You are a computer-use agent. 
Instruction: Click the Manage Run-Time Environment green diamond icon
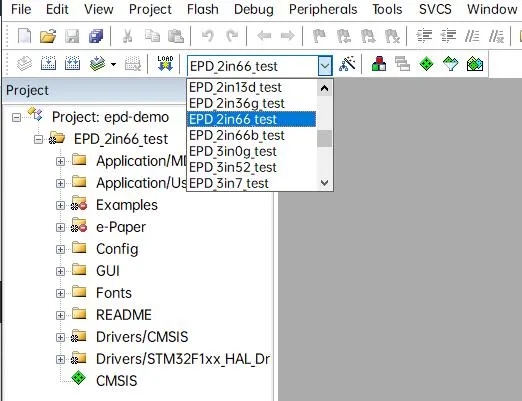click(426, 63)
